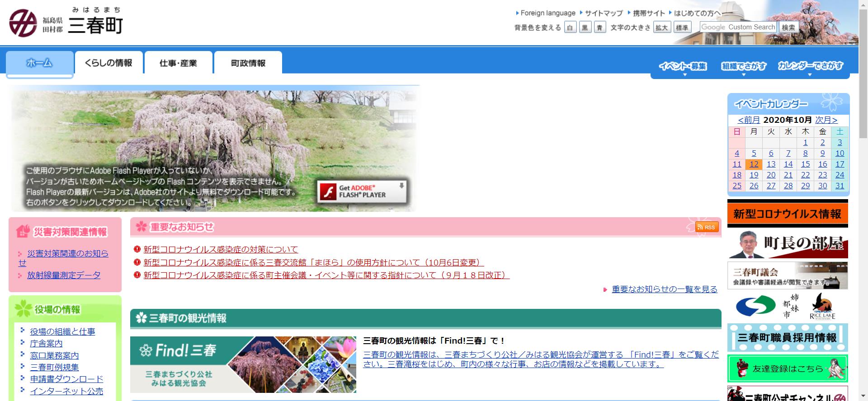Open the RSS feed icon
This screenshot has width=868, height=401.
tap(707, 227)
